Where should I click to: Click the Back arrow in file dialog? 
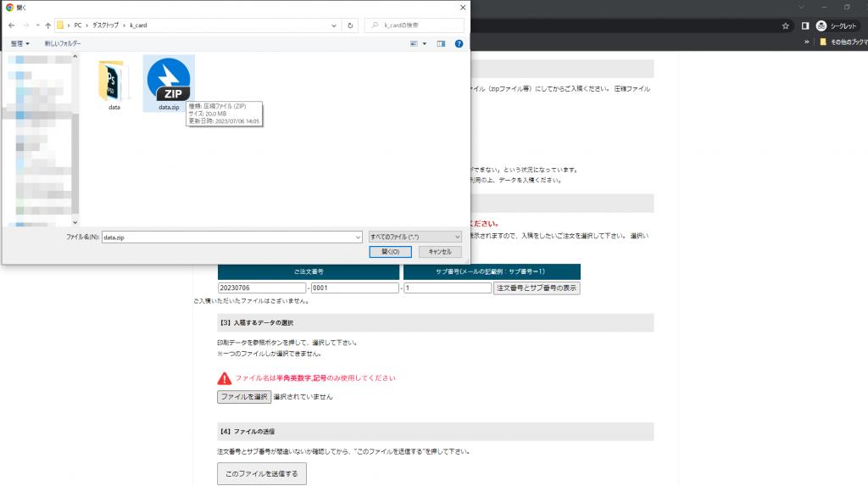tap(9, 25)
